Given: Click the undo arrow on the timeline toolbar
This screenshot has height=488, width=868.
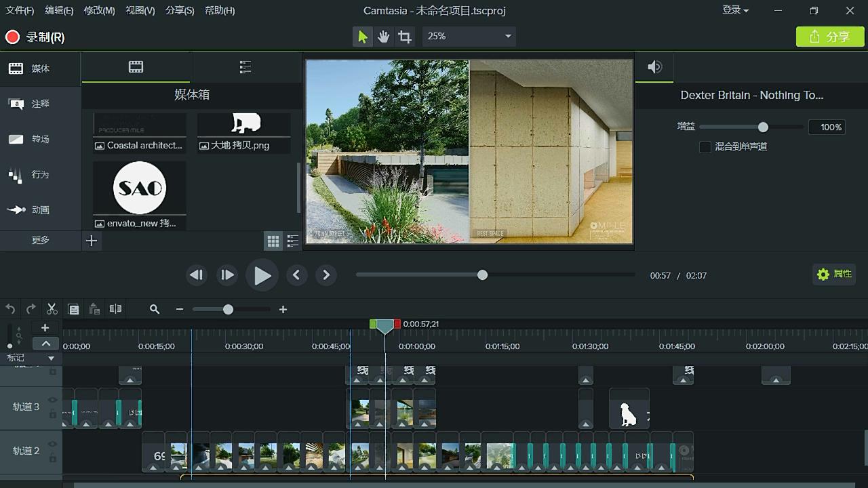Looking at the screenshot, I should [10, 309].
